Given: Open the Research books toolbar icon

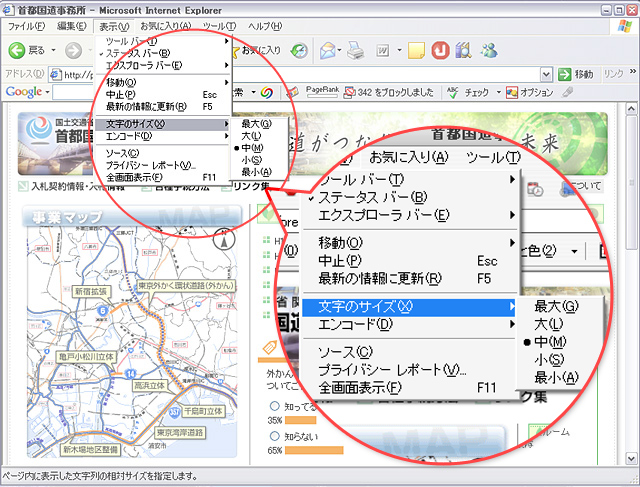Looking at the screenshot, I should click(x=464, y=50).
